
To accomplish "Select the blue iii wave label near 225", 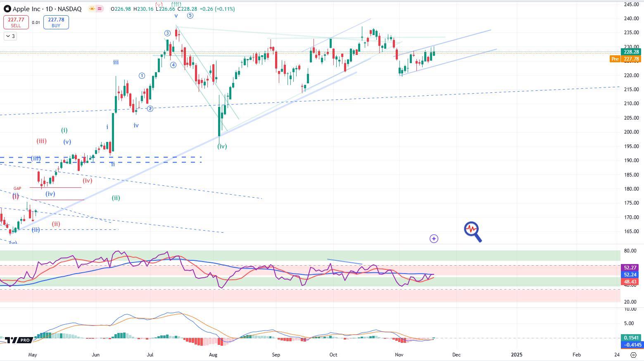I will (x=116, y=62).
